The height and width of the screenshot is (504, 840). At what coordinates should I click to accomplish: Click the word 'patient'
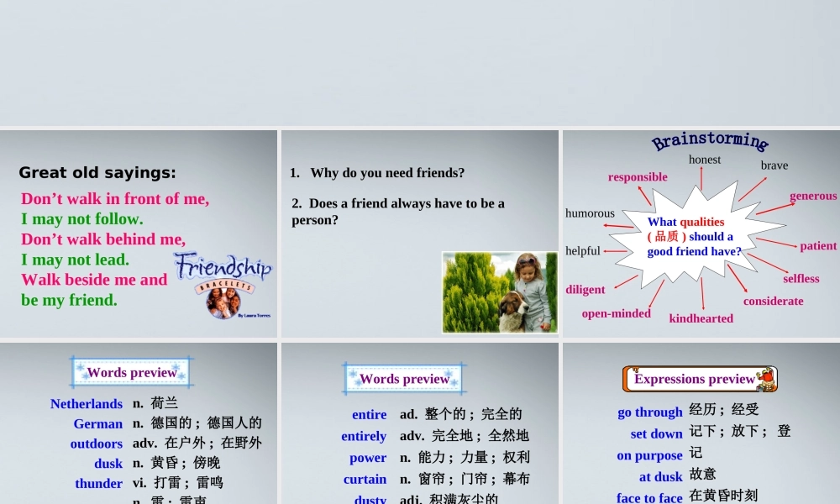(x=818, y=246)
